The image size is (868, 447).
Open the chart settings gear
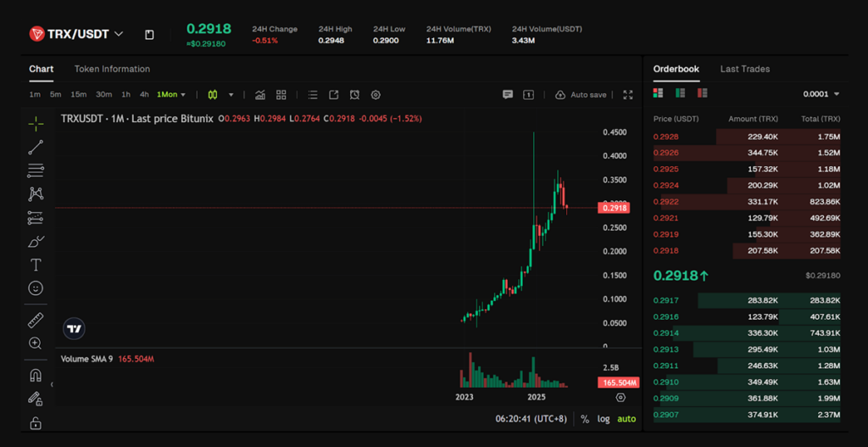tap(376, 95)
